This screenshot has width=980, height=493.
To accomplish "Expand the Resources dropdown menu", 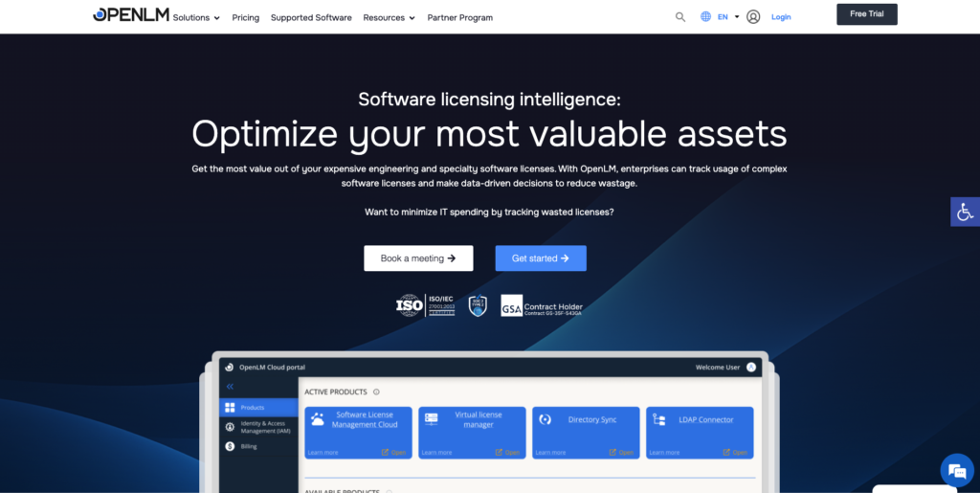I will [x=389, y=17].
